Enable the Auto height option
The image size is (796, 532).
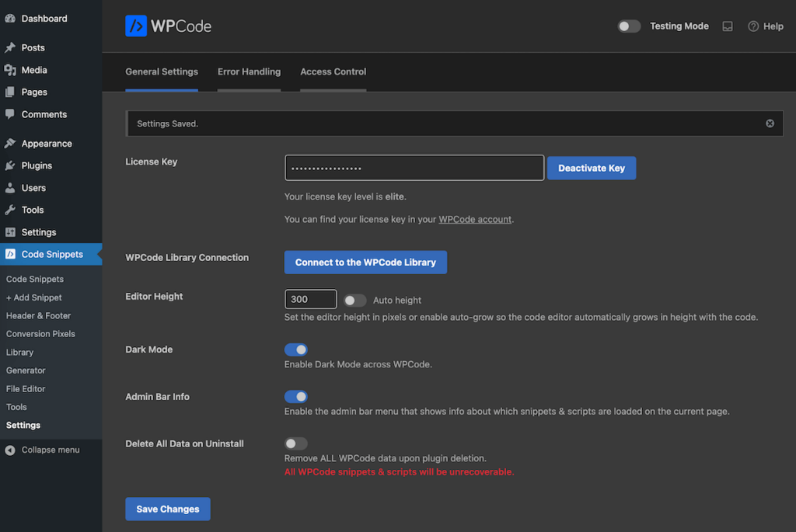[x=354, y=301]
